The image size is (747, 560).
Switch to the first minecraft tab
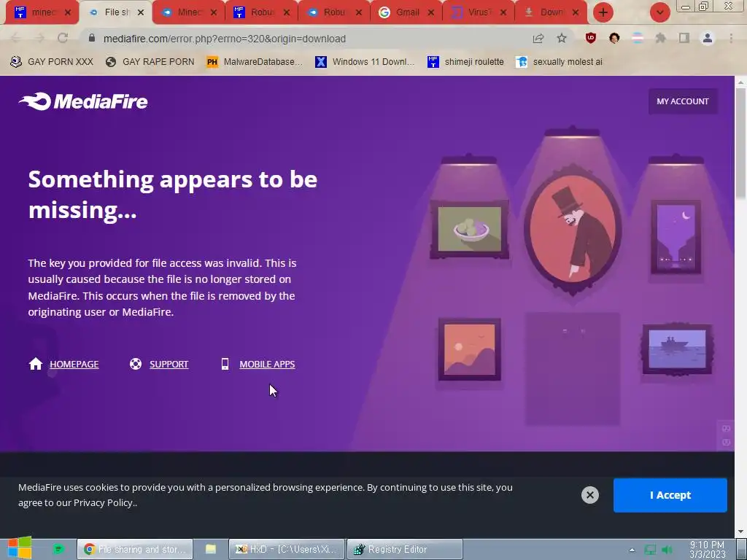[x=42, y=12]
